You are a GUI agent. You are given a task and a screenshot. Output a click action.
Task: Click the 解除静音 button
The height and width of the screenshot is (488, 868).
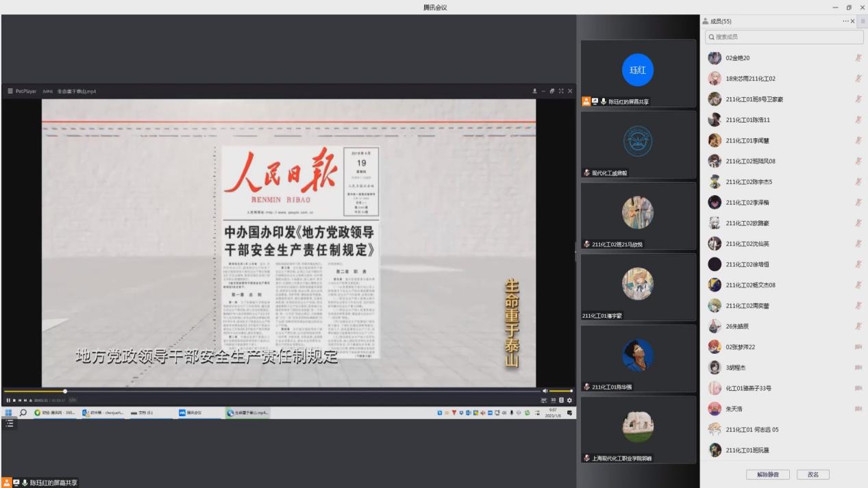(x=767, y=474)
